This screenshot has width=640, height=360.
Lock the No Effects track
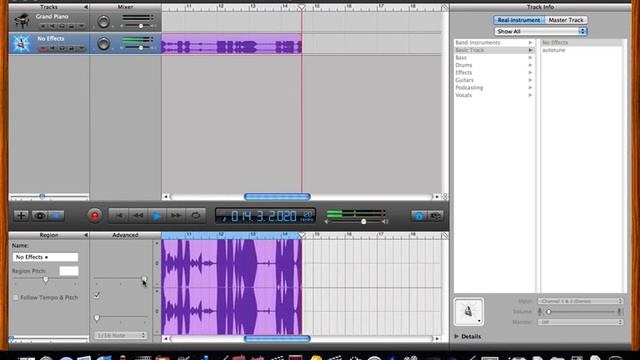71,49
